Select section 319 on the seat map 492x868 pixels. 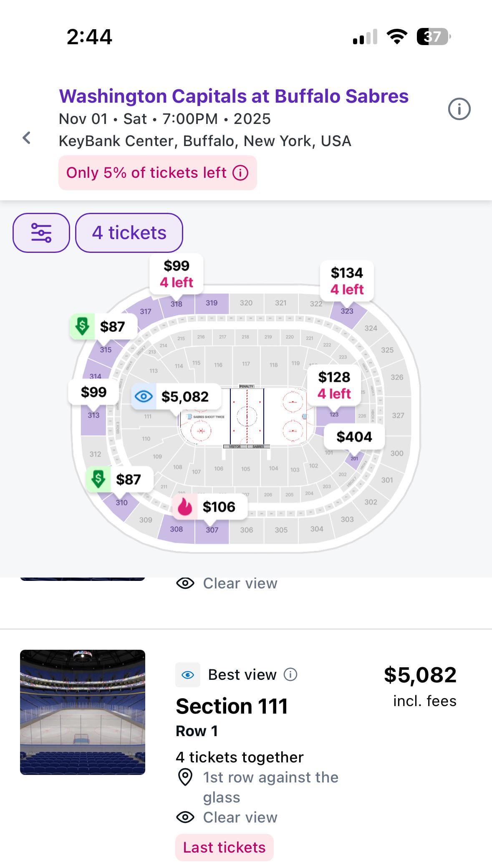click(x=212, y=303)
